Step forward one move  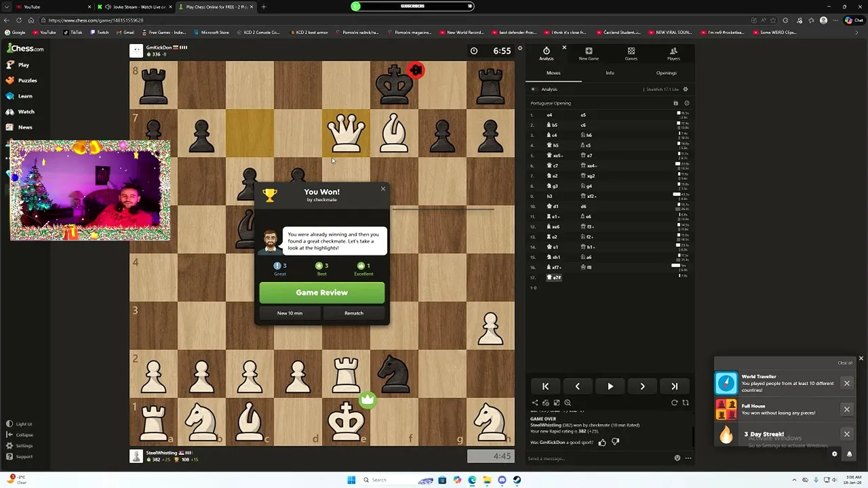click(642, 386)
